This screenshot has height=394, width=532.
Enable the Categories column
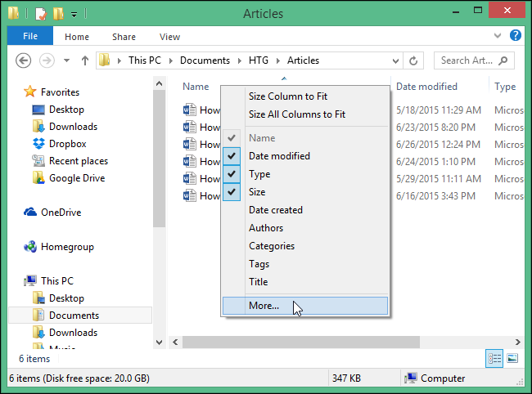click(305, 245)
